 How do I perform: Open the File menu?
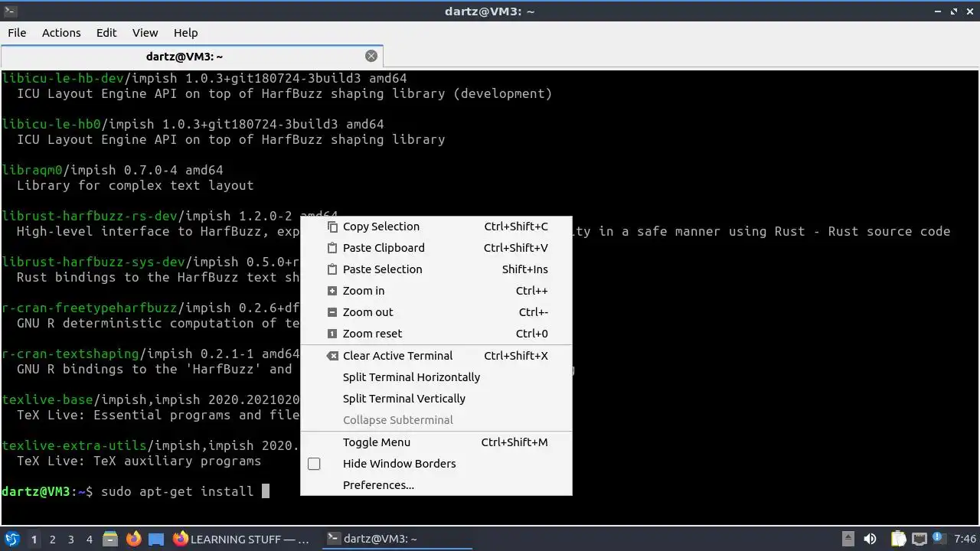tap(17, 33)
